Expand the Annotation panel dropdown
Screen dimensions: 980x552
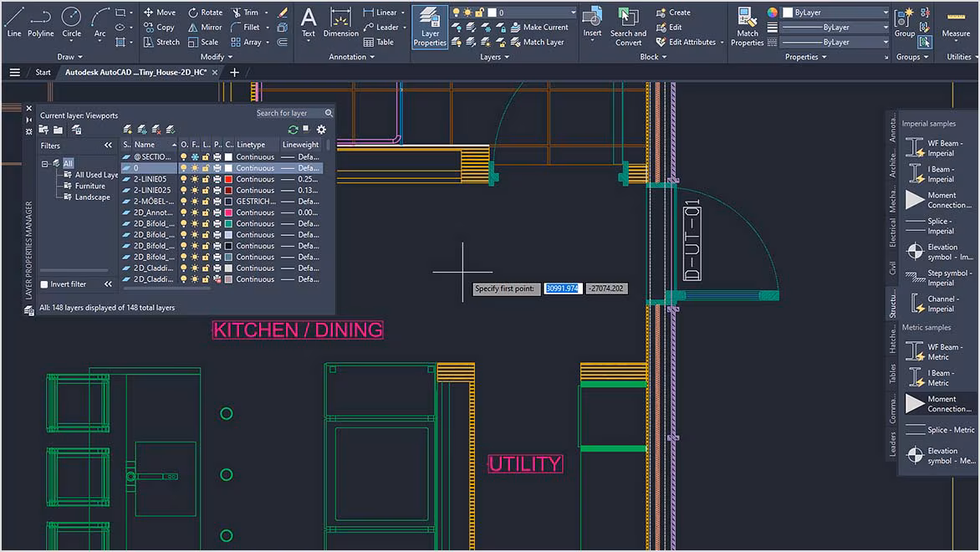pyautogui.click(x=352, y=57)
